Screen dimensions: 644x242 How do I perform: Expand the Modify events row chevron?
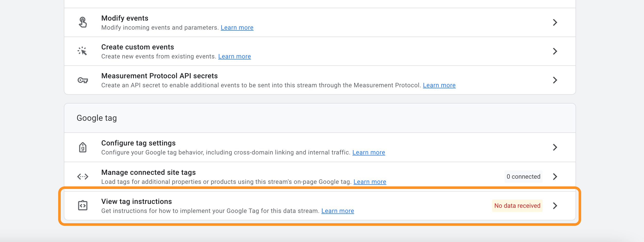click(555, 22)
